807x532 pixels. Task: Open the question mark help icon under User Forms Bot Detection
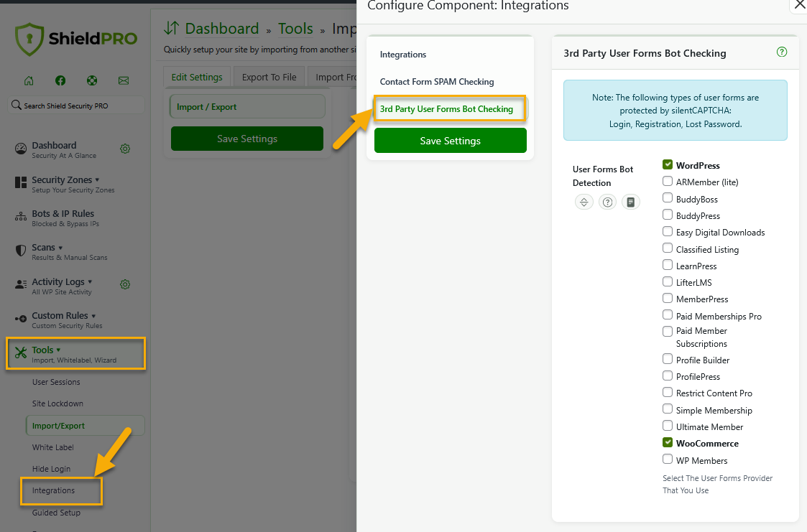tap(607, 202)
